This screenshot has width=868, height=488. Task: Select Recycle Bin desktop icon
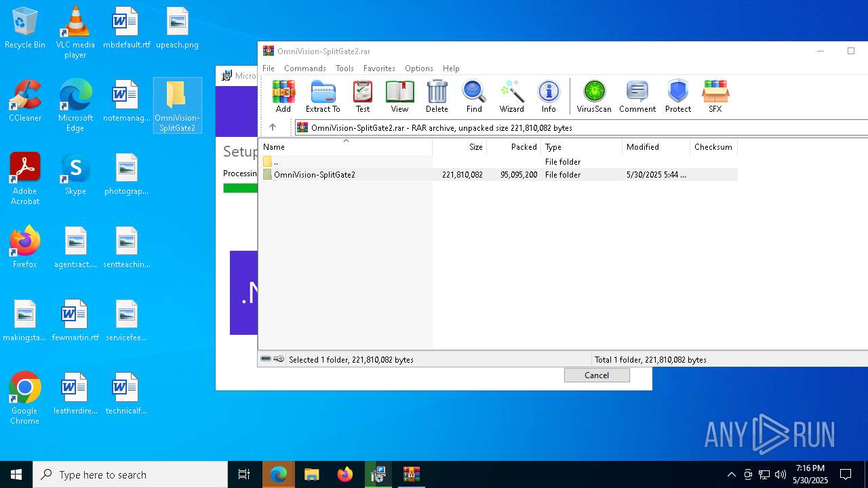(24, 28)
